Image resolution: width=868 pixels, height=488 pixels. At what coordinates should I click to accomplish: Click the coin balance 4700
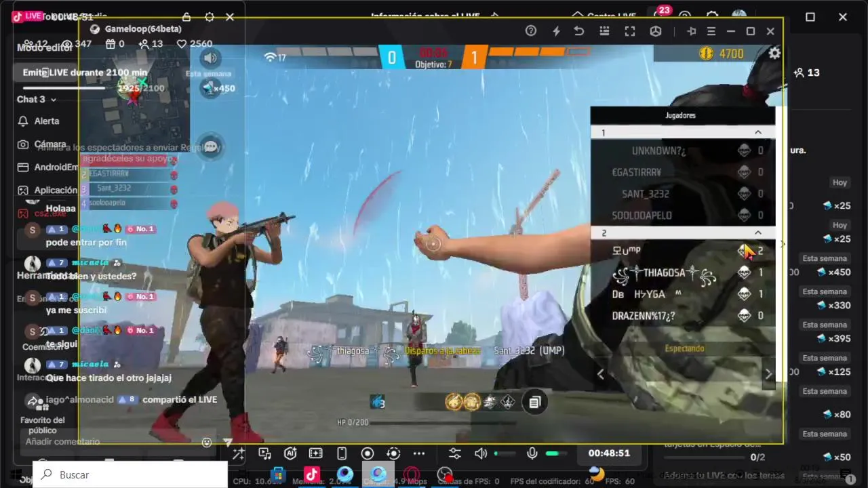(x=721, y=54)
